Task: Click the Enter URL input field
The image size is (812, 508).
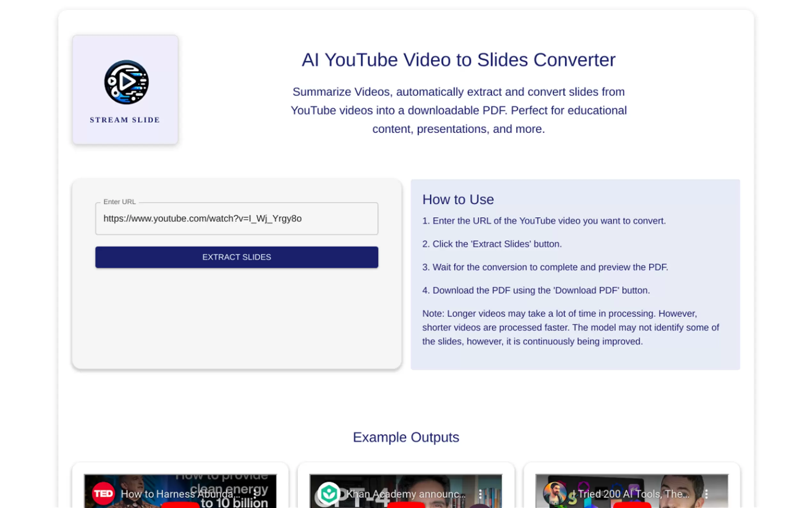Action: click(x=237, y=218)
